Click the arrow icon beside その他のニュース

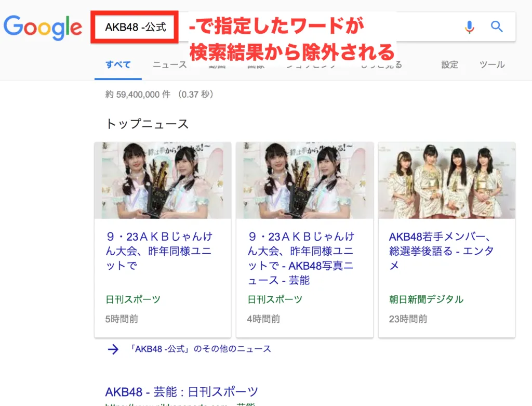113,349
